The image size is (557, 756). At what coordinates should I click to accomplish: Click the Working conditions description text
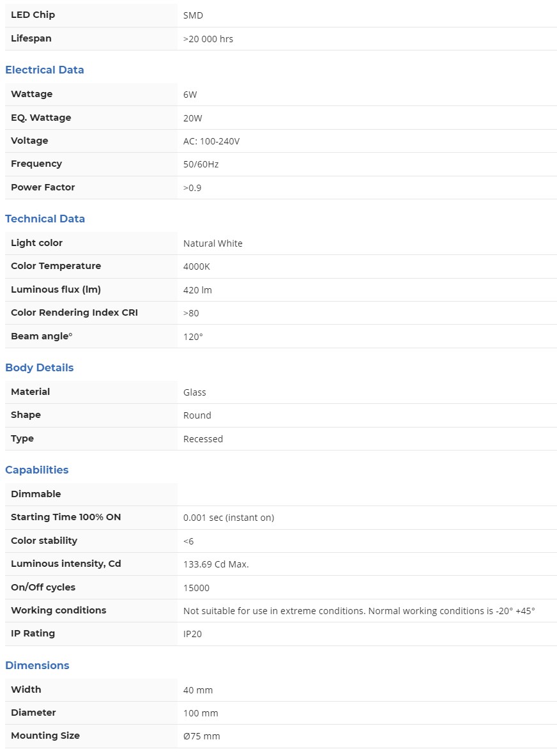359,611
